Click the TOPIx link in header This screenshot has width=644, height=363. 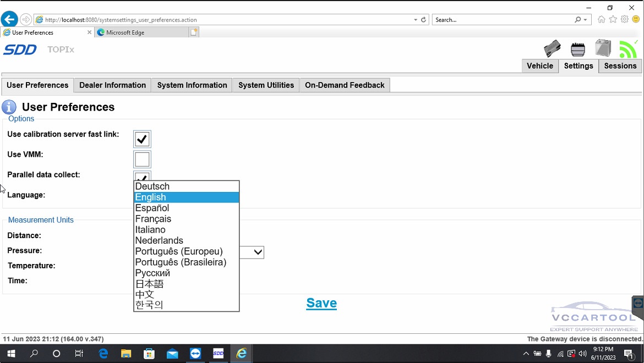click(x=61, y=50)
